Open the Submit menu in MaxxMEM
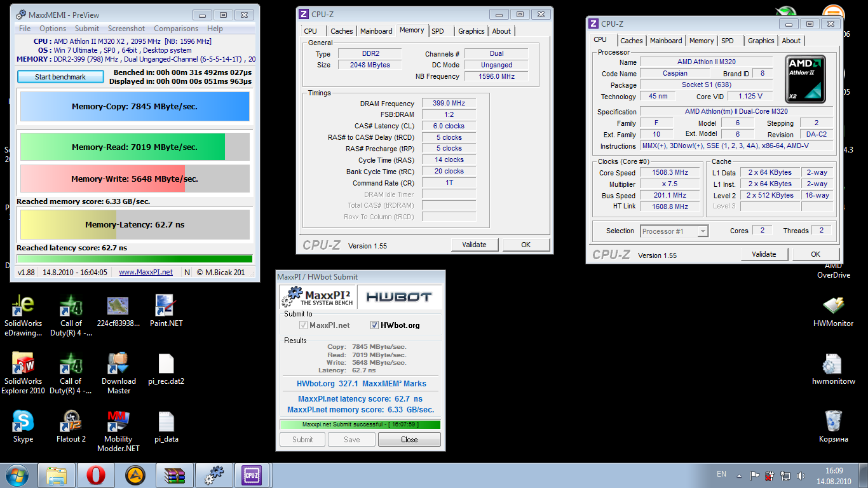868x488 pixels. click(87, 29)
